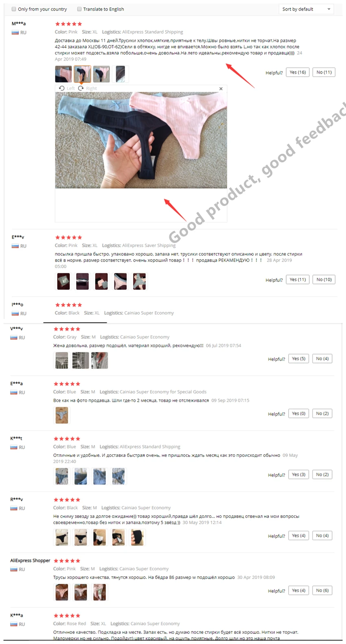The image size is (346, 644).
Task: Tick the 'Translate to English' checkbox
Action: click(79, 9)
